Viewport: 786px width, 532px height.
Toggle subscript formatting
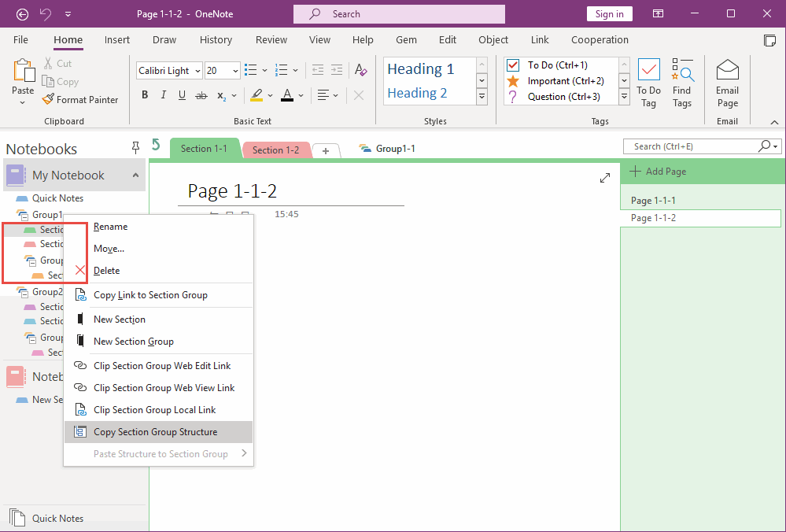[220, 95]
